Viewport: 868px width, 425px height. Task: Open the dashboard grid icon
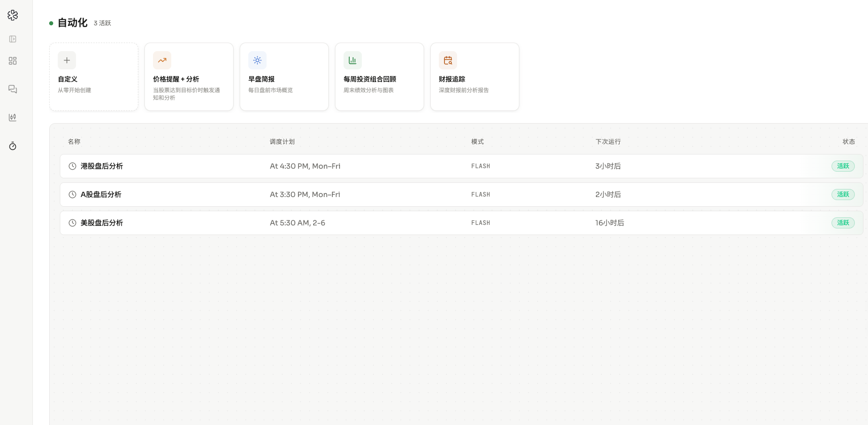pos(13,61)
